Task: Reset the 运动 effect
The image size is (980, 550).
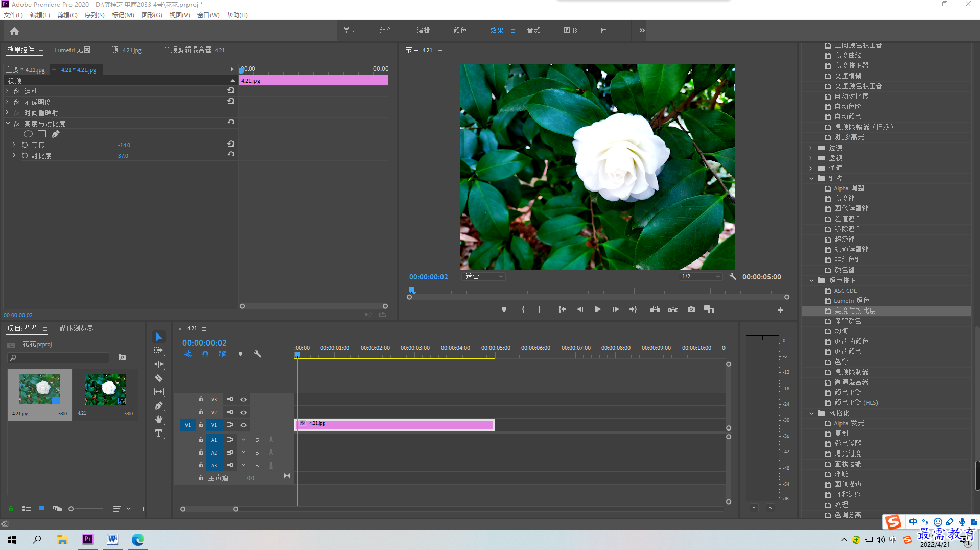Action: 231,90
